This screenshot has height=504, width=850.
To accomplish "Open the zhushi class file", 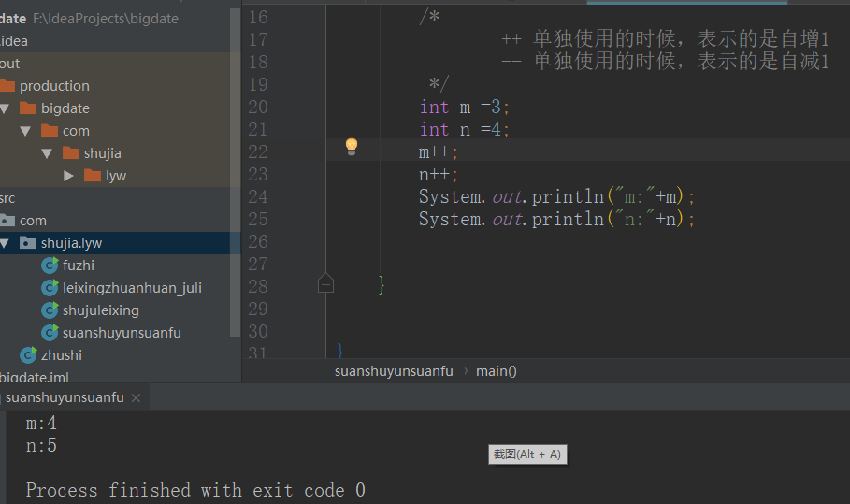I will click(62, 355).
